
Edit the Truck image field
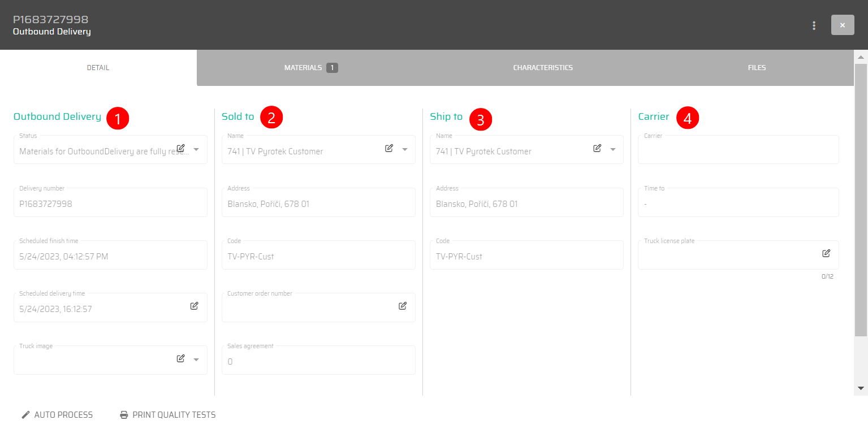(x=180, y=358)
